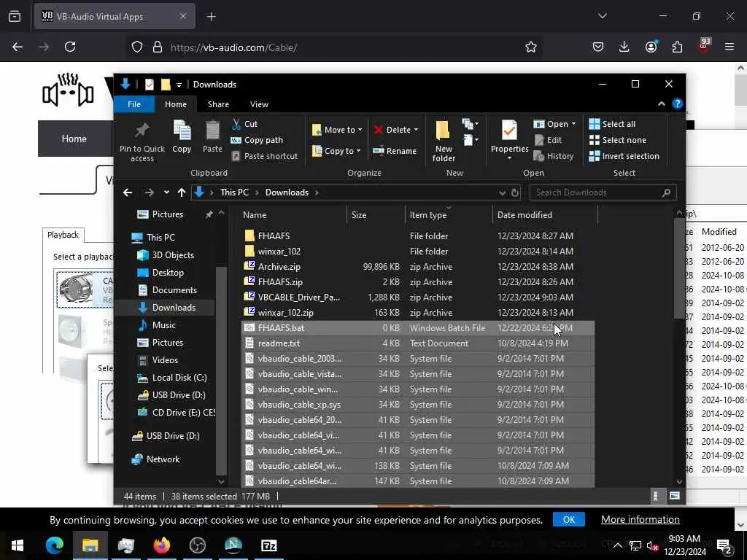Open Microsoft Edge from taskbar
747x560 pixels.
54,545
